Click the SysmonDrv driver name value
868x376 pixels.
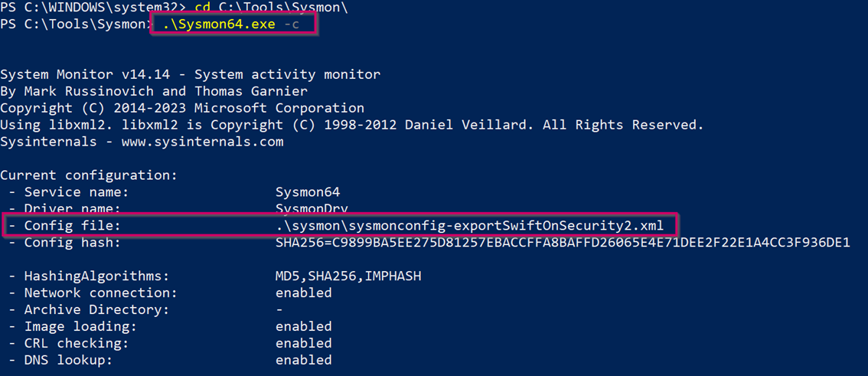[312, 208]
